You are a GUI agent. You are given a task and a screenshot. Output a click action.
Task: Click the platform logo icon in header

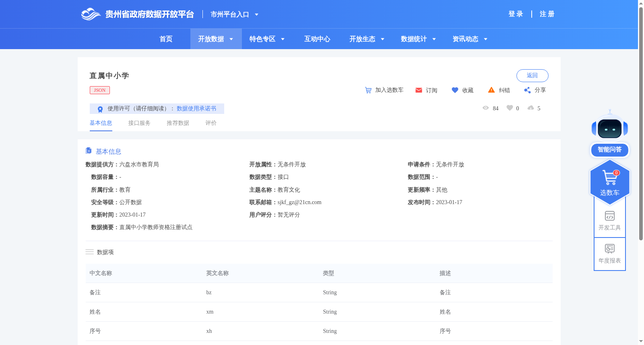(x=91, y=14)
